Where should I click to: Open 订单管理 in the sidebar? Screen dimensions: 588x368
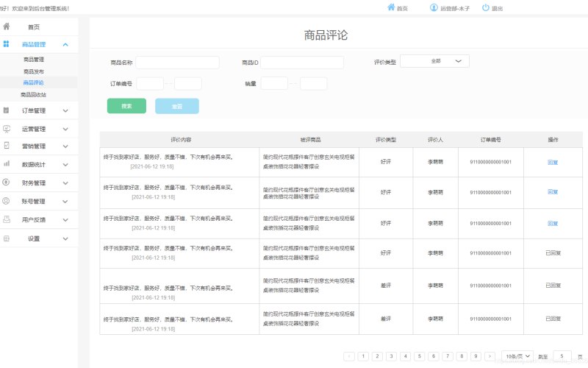(x=34, y=111)
